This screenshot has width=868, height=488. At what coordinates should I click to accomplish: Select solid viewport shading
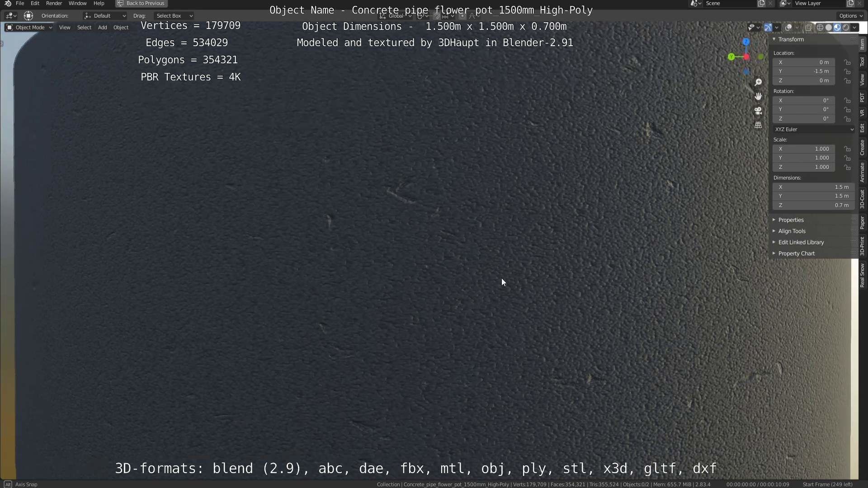pos(829,28)
